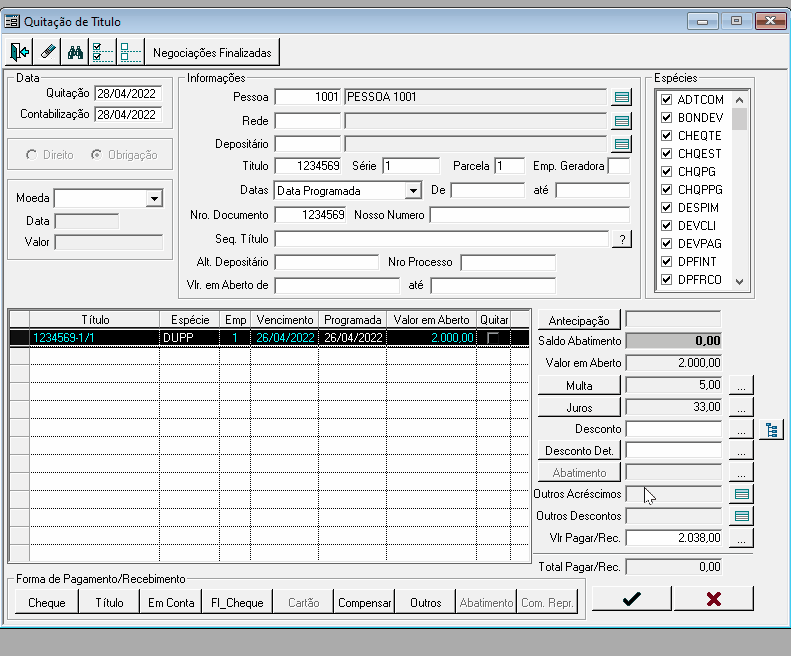The image size is (791, 656).
Task: Choose Cheque payment form
Action: [47, 603]
